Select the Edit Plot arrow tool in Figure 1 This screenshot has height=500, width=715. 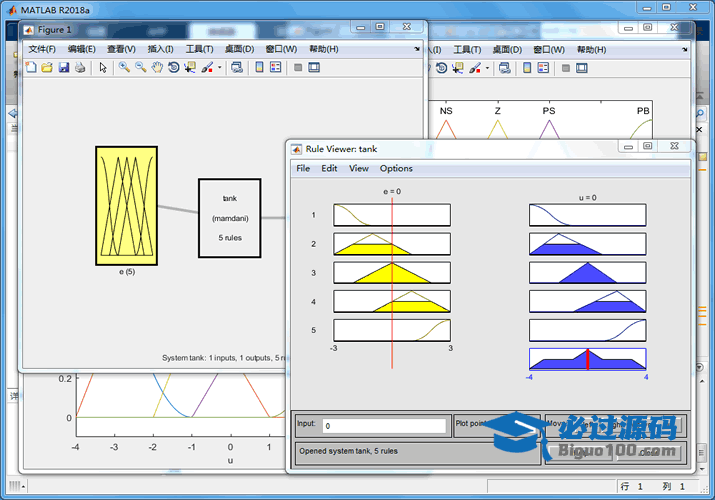[103, 67]
